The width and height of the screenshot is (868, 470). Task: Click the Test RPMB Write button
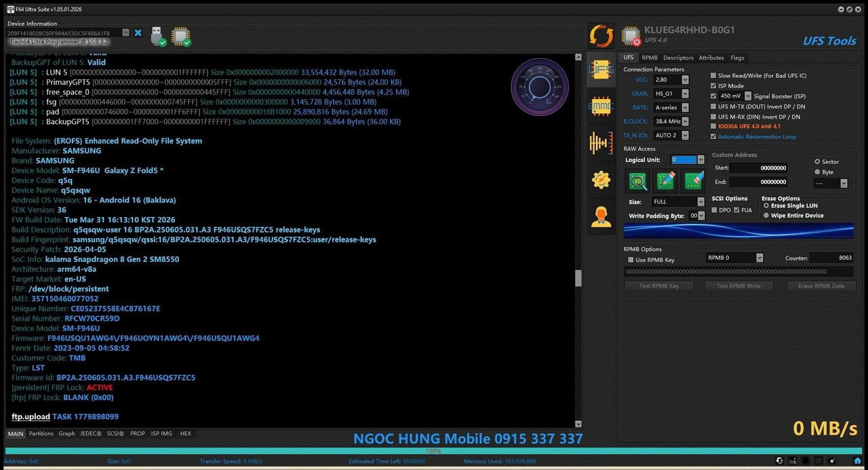click(738, 286)
